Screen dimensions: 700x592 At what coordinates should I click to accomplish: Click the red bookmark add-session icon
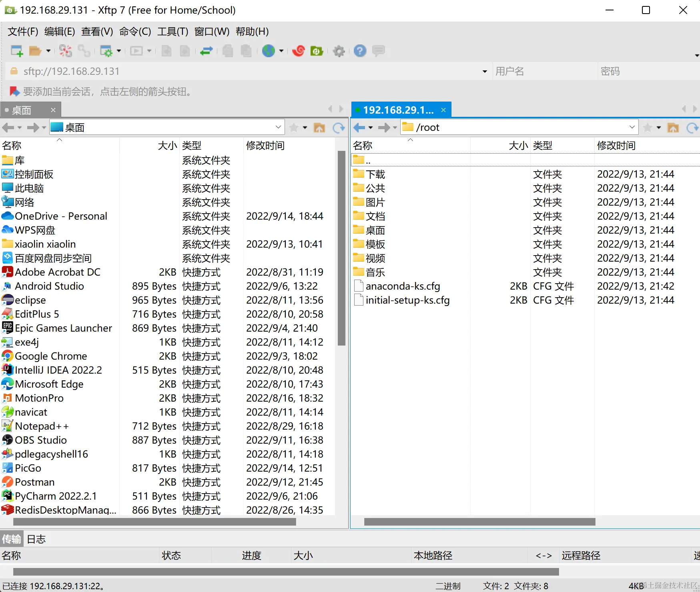tap(14, 92)
